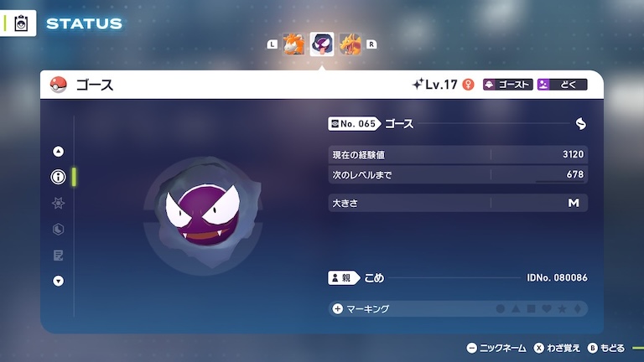This screenshot has width=644, height=362.
Task: Expand the マーキング plus button
Action: pos(338,308)
